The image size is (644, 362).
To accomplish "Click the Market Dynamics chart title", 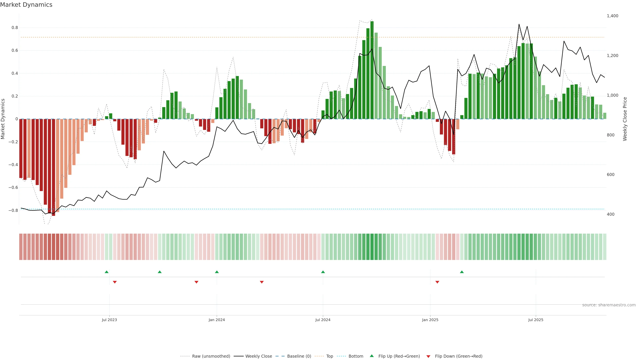I will tap(26, 5).
